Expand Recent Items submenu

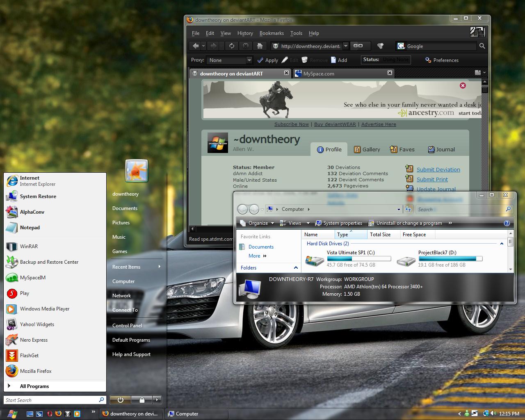137,267
